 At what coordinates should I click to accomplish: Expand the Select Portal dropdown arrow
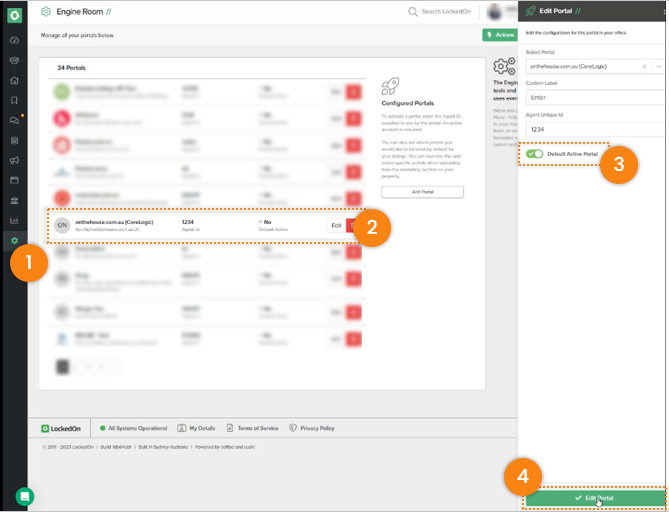click(x=658, y=66)
